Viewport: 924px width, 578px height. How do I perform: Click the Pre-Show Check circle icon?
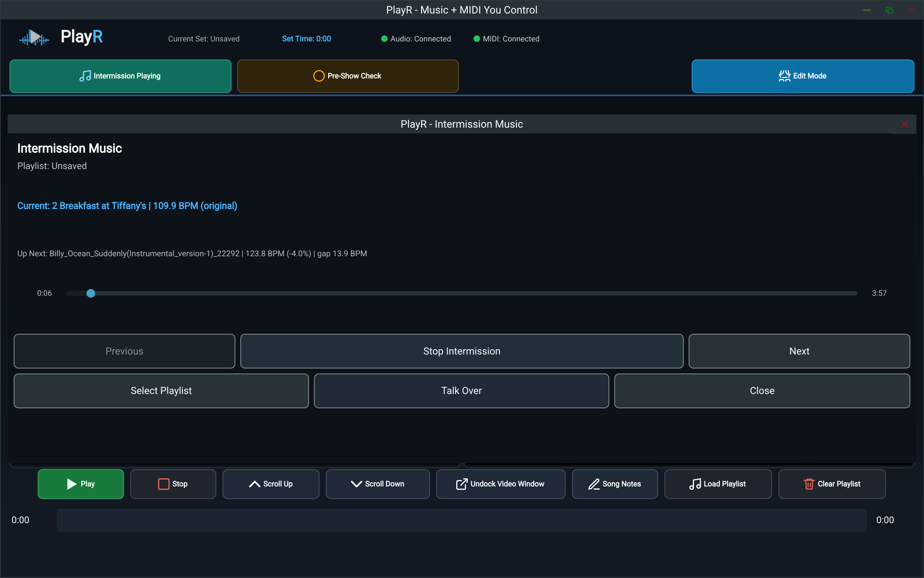(319, 76)
